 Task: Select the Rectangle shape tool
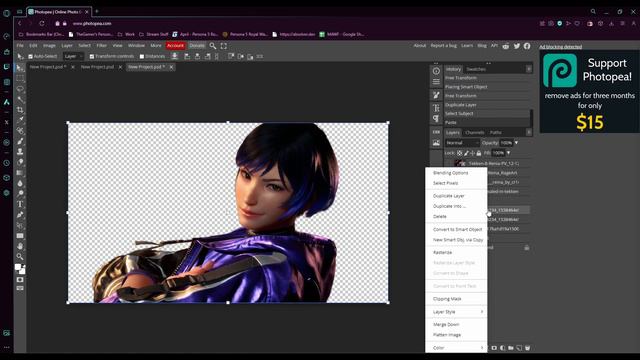[20, 236]
